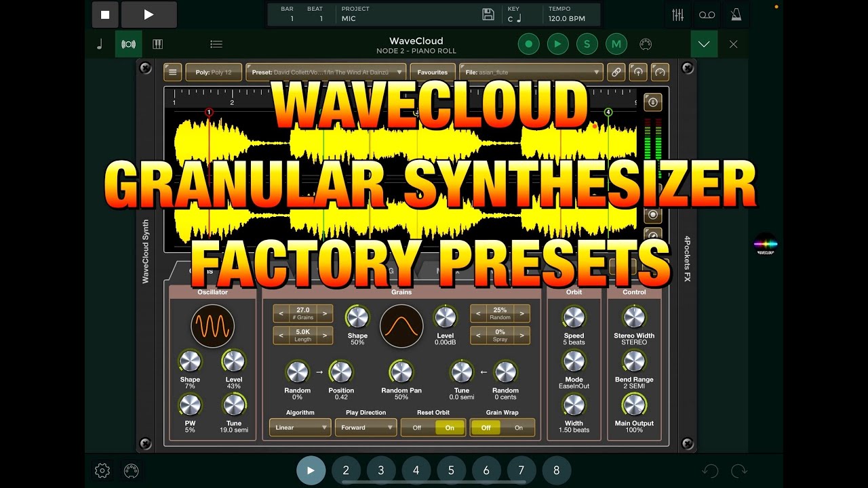The height and width of the screenshot is (488, 868).
Task: Open the piano keyboard view icon
Action: click(x=157, y=44)
